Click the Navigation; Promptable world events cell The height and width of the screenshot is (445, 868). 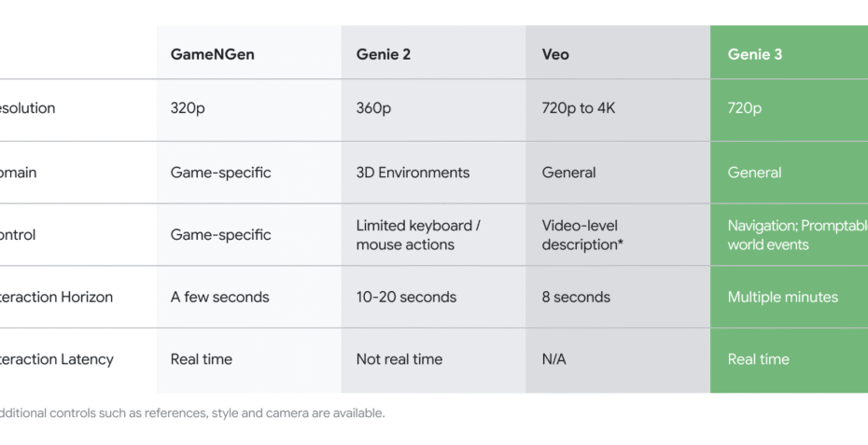(789, 235)
